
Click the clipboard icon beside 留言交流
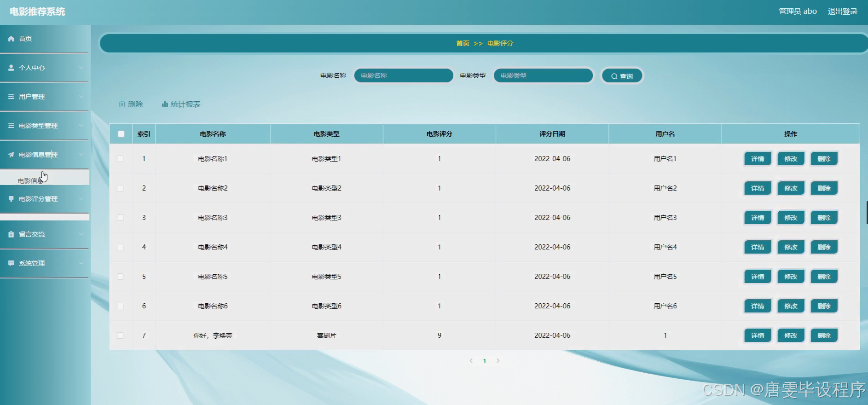11,234
